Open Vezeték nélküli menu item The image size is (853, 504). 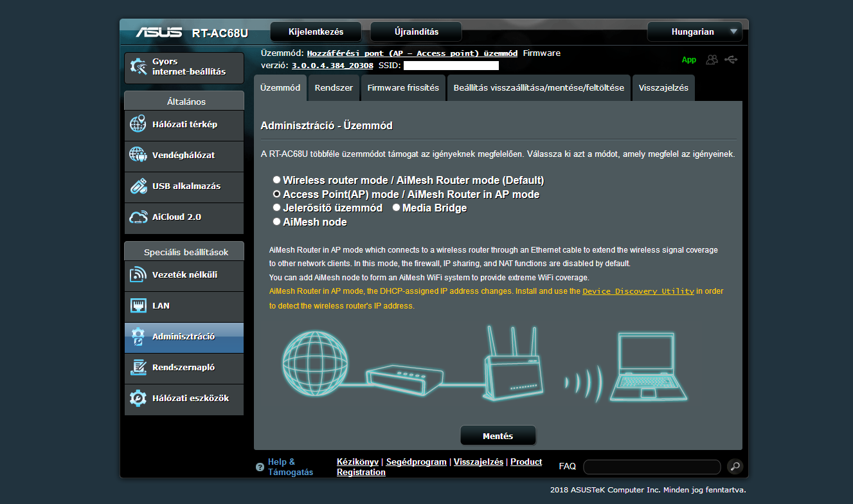[x=184, y=275]
